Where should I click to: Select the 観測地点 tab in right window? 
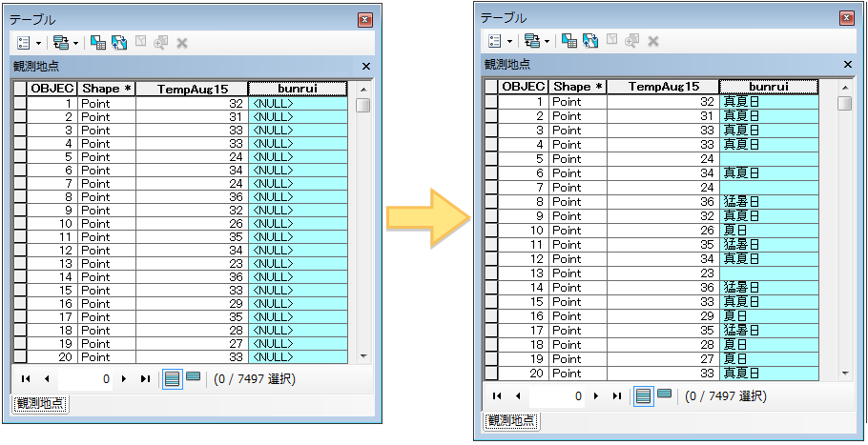pyautogui.click(x=511, y=420)
